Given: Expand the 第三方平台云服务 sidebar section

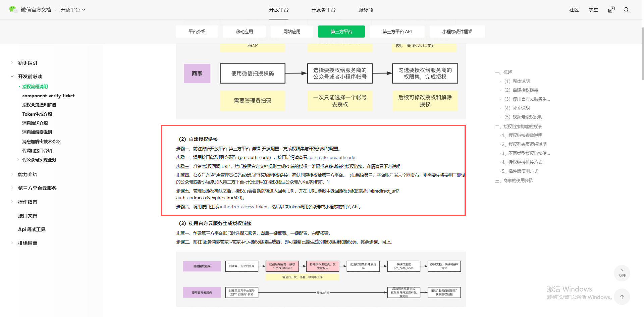Looking at the screenshot, I should point(12,188).
